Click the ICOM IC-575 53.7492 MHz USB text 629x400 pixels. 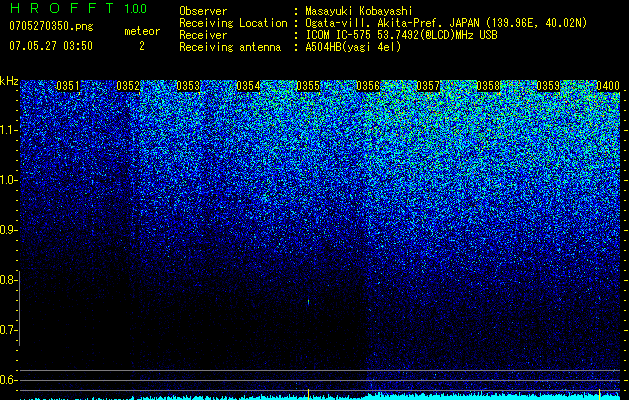point(401,35)
